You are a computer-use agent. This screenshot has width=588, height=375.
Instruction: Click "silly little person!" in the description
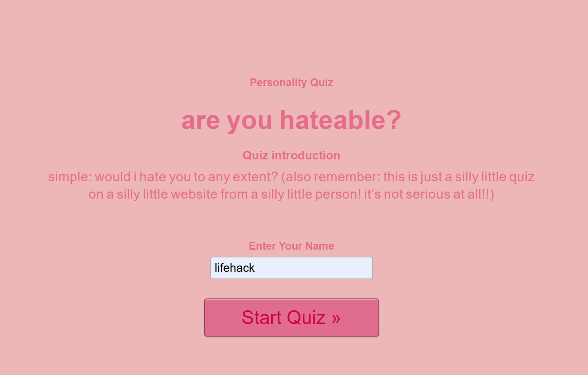point(311,194)
